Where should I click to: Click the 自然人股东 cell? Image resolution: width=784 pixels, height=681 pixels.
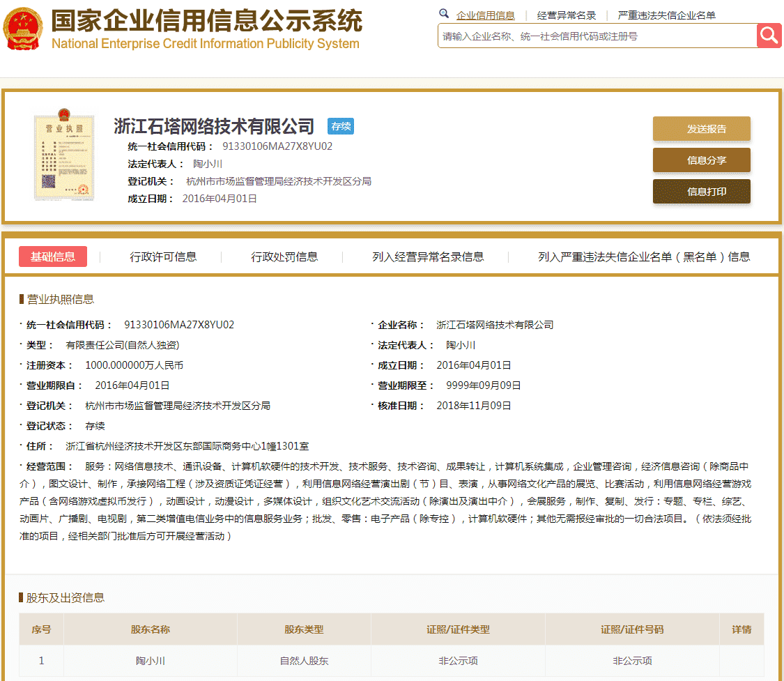pyautogui.click(x=304, y=661)
